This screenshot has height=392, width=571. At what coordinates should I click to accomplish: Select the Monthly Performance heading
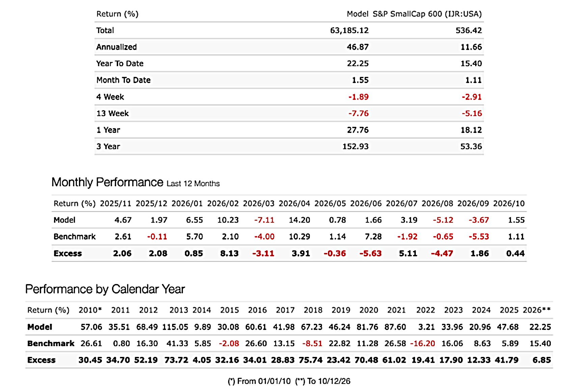click(107, 182)
